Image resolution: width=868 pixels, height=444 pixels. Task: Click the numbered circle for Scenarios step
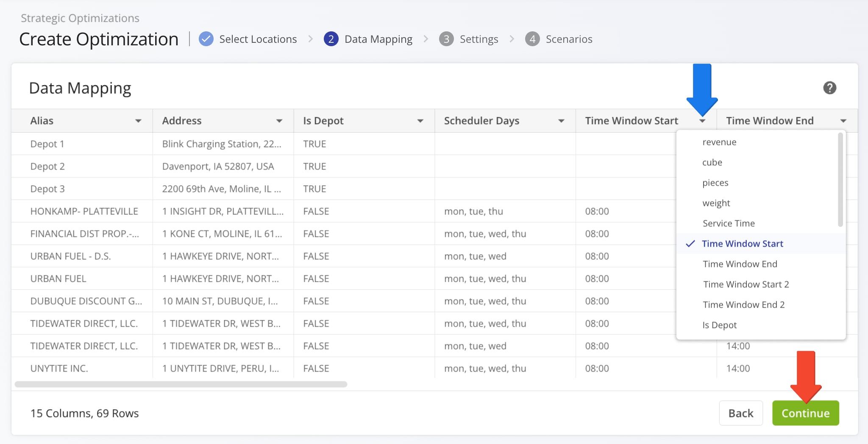[x=533, y=39]
